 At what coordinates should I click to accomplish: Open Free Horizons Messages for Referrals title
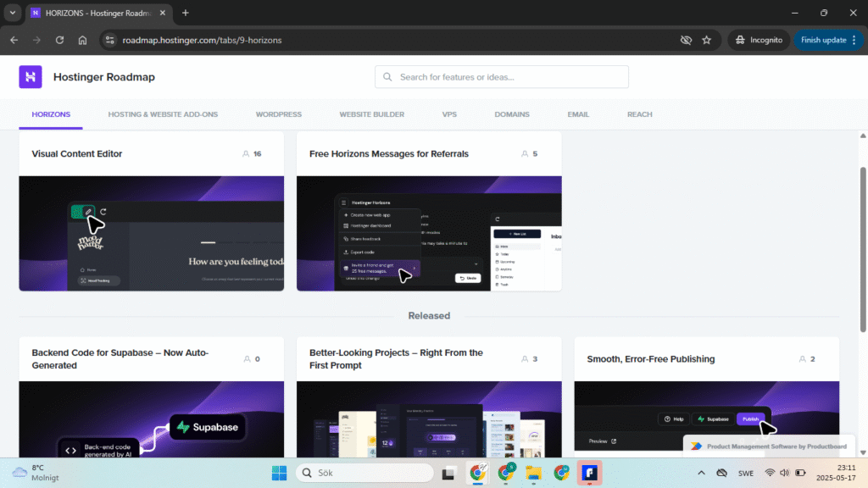click(x=389, y=154)
